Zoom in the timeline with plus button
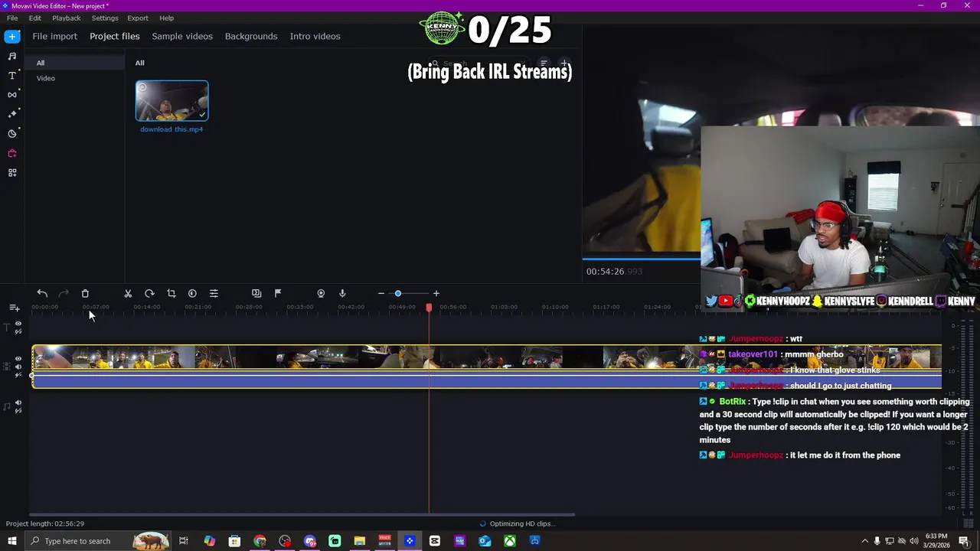The height and width of the screenshot is (551, 980). [x=436, y=293]
